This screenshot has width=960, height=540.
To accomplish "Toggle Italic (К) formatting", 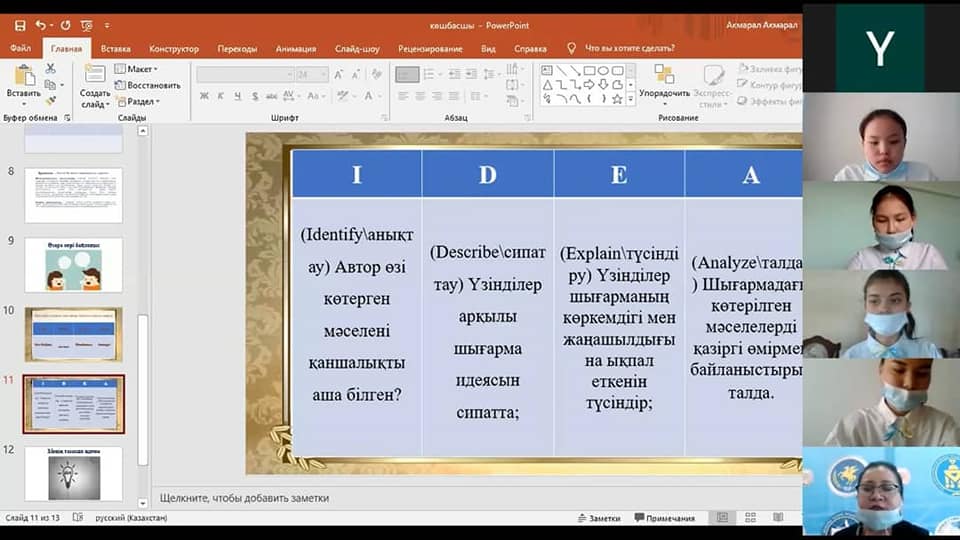I will click(x=220, y=96).
